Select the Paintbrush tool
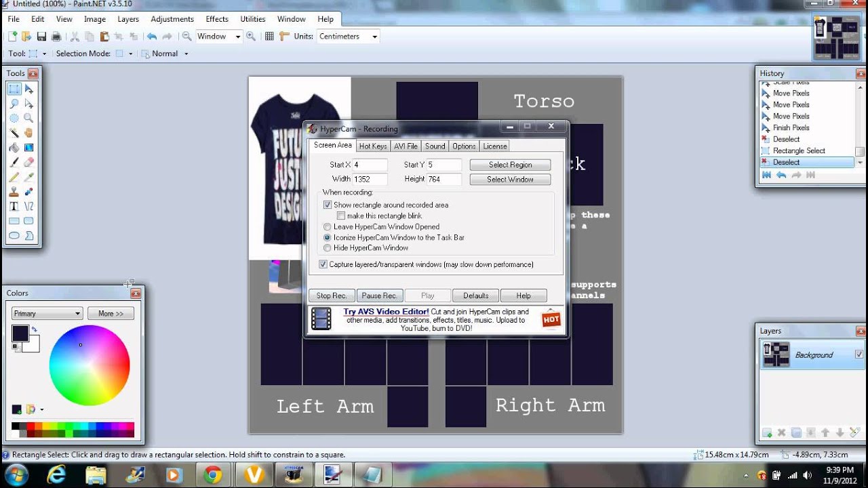Image resolution: width=868 pixels, height=488 pixels. click(x=14, y=162)
